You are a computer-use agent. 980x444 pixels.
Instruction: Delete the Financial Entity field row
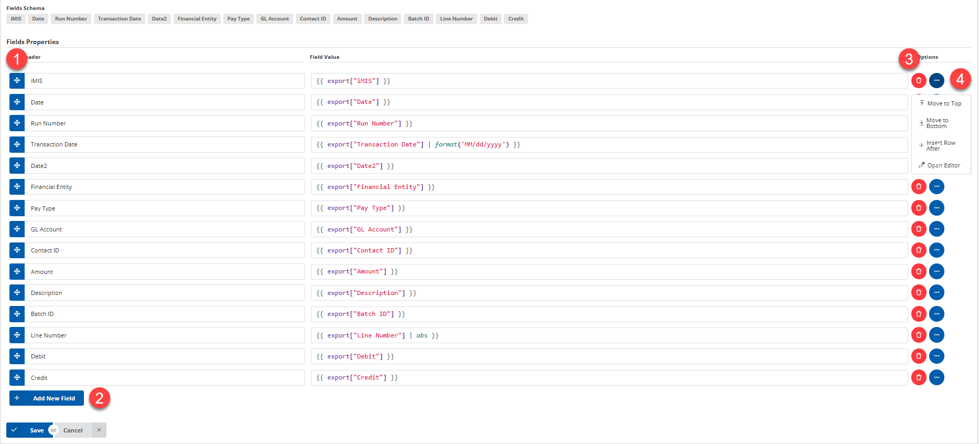[x=919, y=187]
